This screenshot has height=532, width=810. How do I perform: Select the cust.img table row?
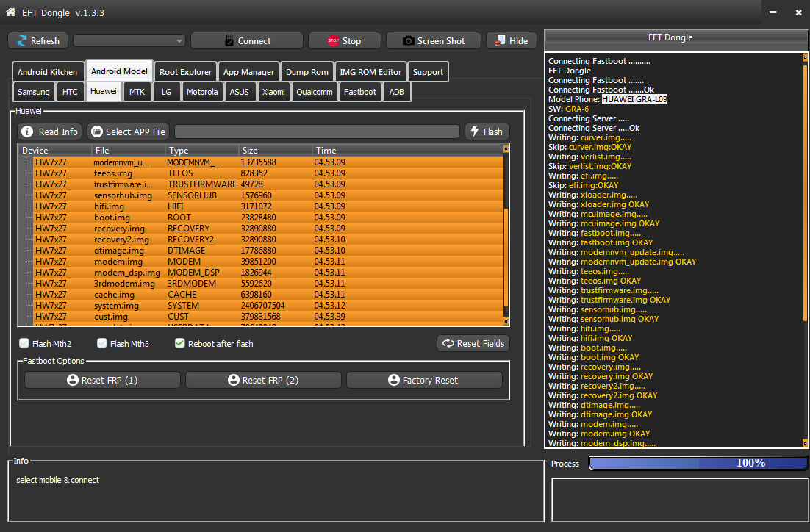(x=268, y=317)
